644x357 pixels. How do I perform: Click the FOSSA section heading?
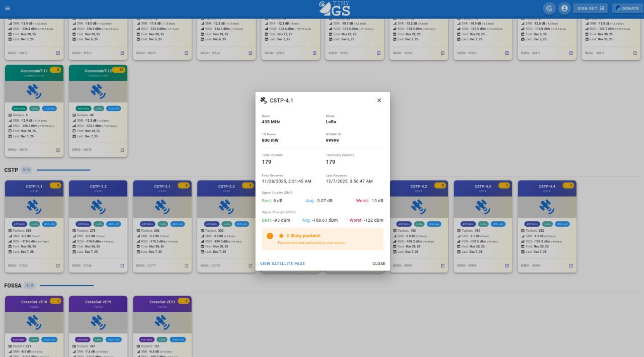point(13,286)
